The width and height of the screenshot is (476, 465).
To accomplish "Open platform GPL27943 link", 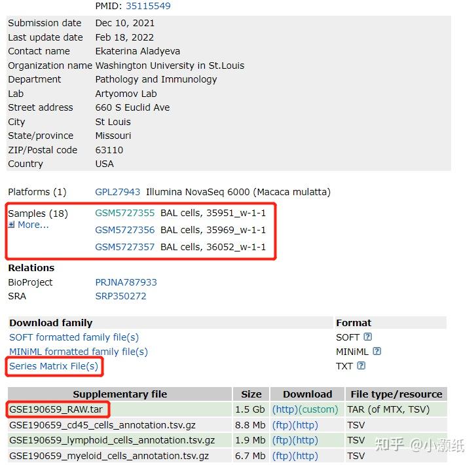I will (117, 192).
